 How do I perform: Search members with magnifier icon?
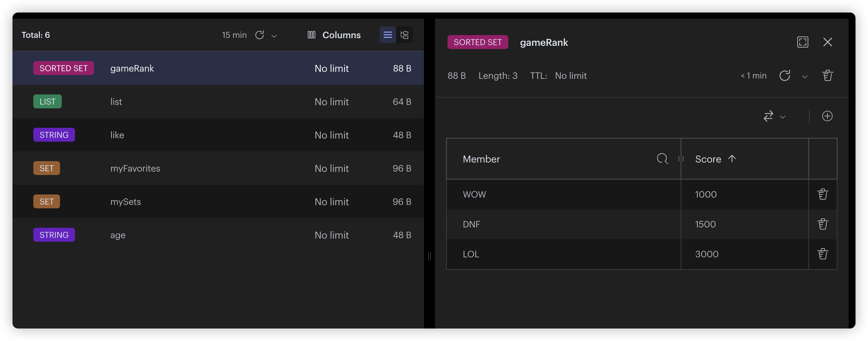tap(662, 159)
